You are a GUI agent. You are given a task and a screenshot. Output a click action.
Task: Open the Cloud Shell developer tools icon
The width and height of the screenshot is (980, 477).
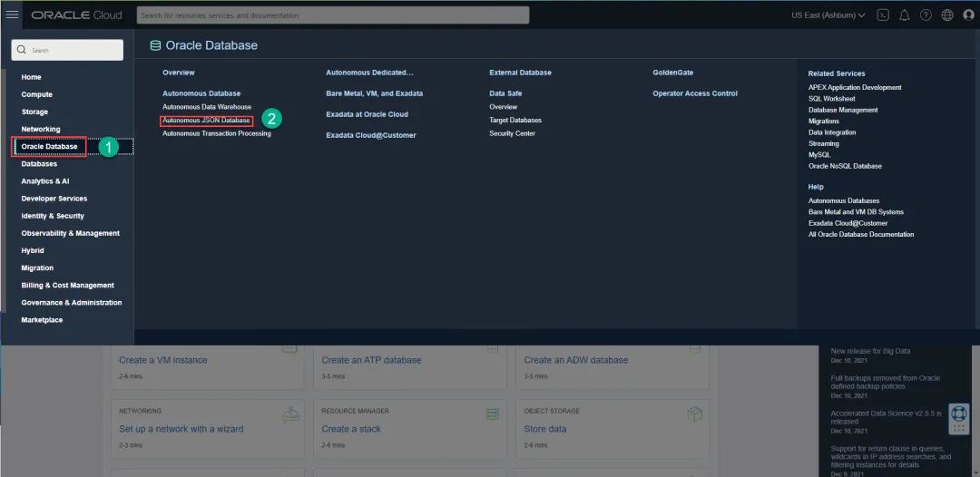(883, 15)
